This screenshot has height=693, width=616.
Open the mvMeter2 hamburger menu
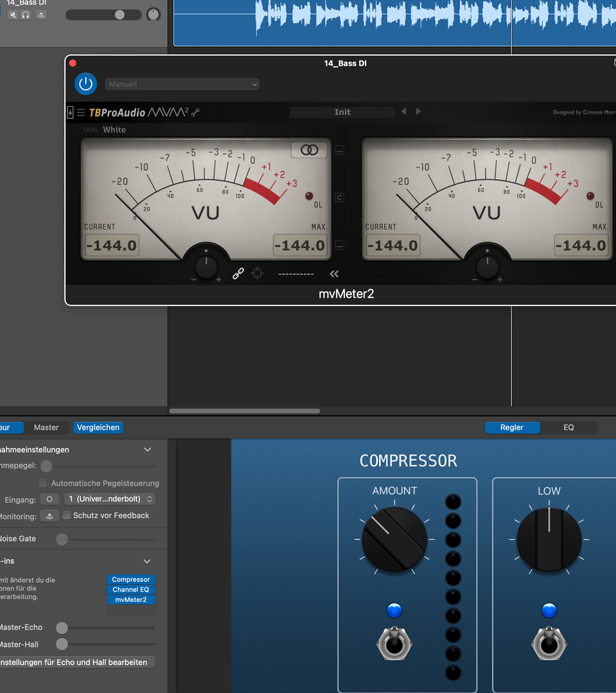point(81,113)
